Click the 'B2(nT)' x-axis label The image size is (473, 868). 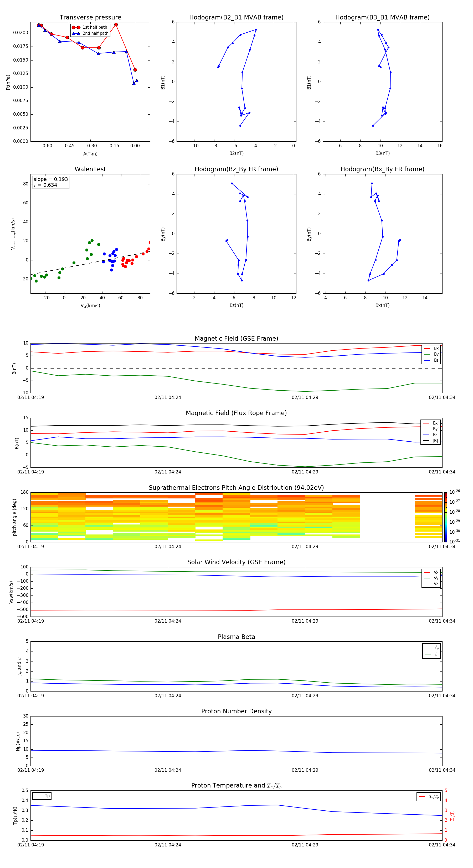[236, 153]
